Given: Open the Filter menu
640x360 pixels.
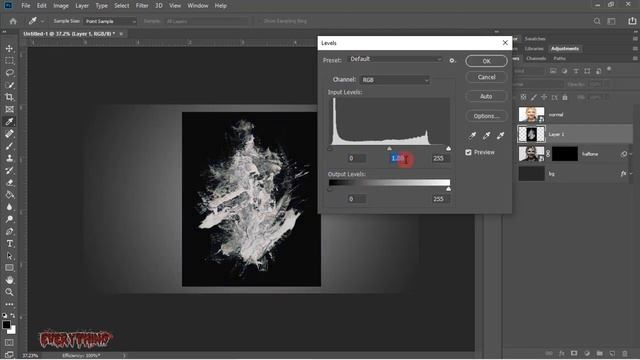Looking at the screenshot, I should coord(142,6).
